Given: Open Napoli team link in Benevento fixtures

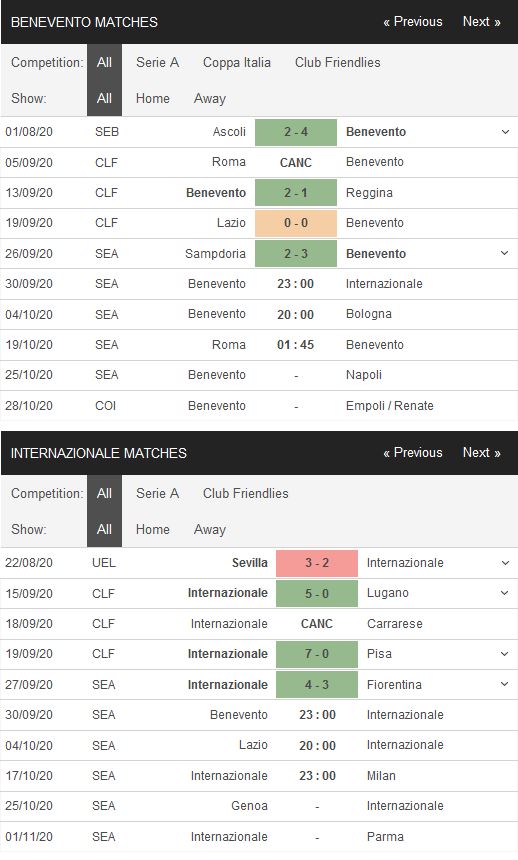Looking at the screenshot, I should pos(364,375).
